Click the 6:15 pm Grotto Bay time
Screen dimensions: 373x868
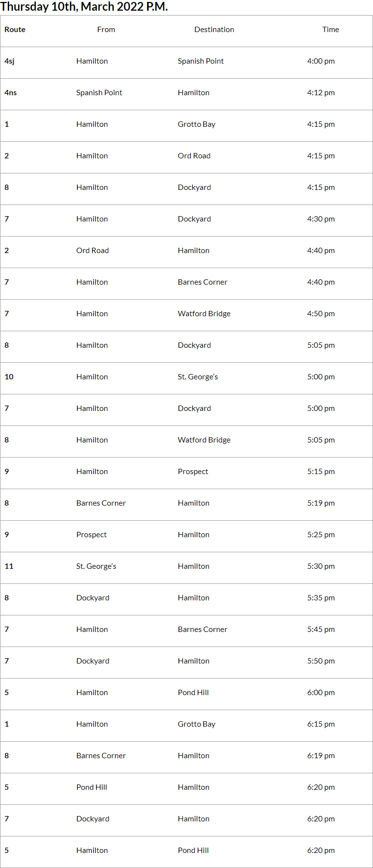(x=321, y=724)
